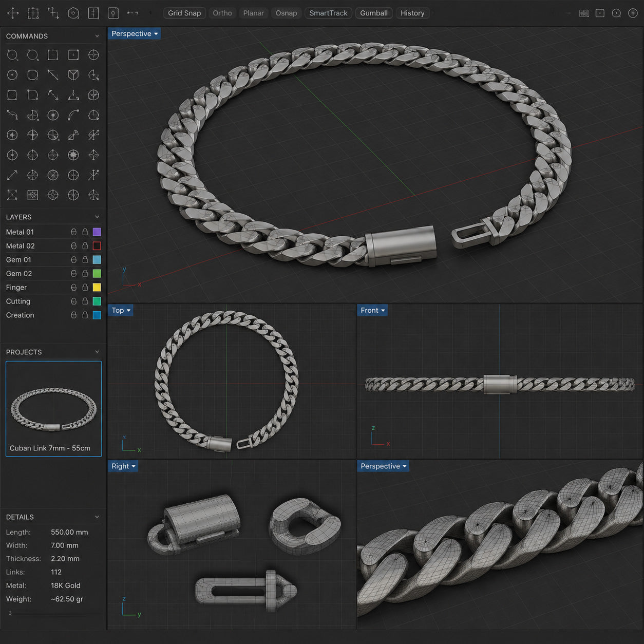Select the diagonal line command icon
The image size is (644, 644).
click(53, 75)
